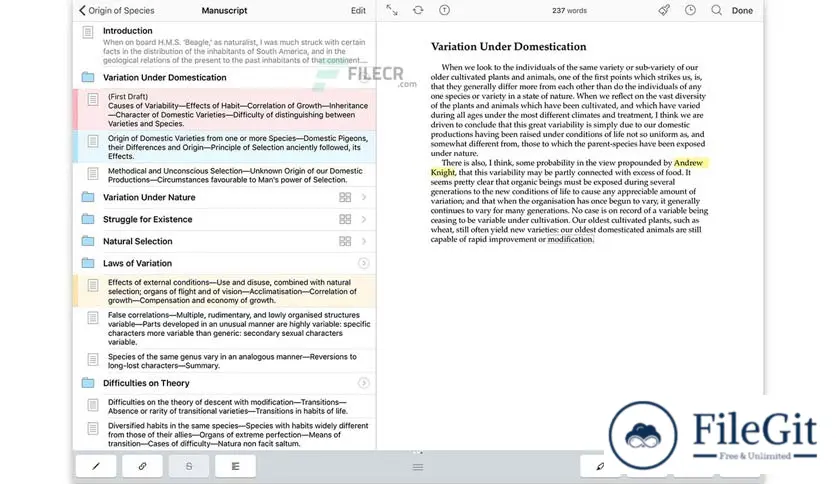
Task: Open the Introduction document row
Action: (x=224, y=44)
